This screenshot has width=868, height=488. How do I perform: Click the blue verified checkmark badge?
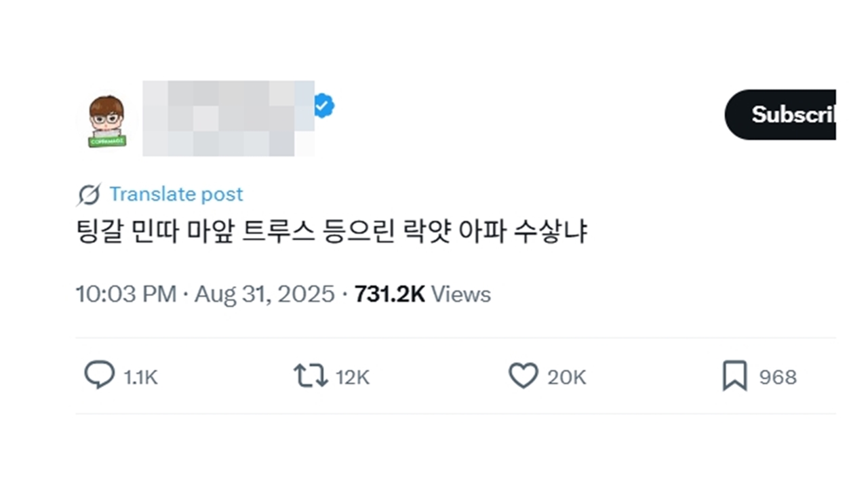click(x=323, y=105)
